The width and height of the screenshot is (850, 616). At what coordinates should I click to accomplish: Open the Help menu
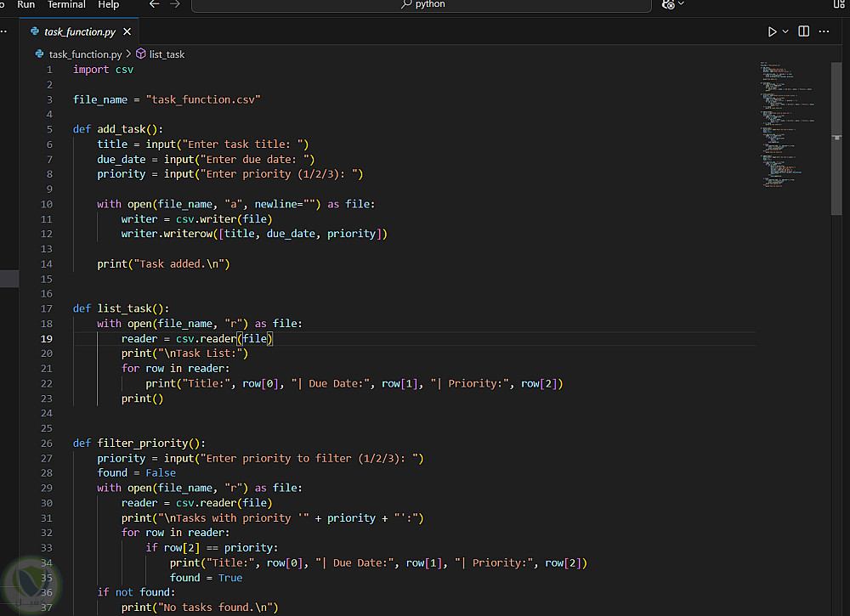[109, 4]
